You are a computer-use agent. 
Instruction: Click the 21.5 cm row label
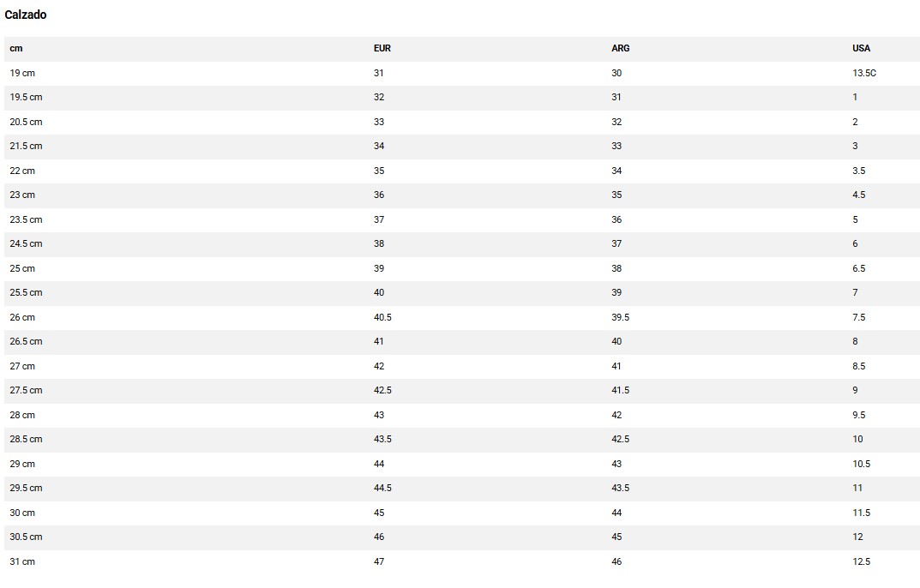click(26, 146)
